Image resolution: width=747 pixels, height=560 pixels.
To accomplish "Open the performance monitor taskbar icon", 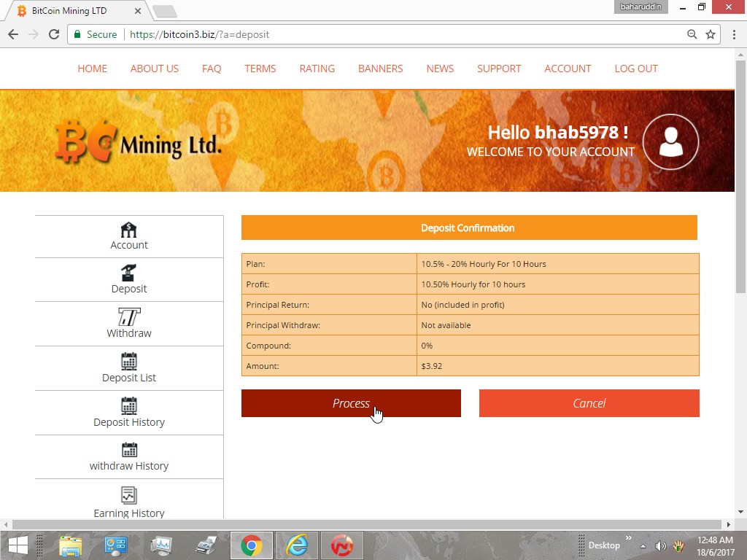I will (x=161, y=545).
